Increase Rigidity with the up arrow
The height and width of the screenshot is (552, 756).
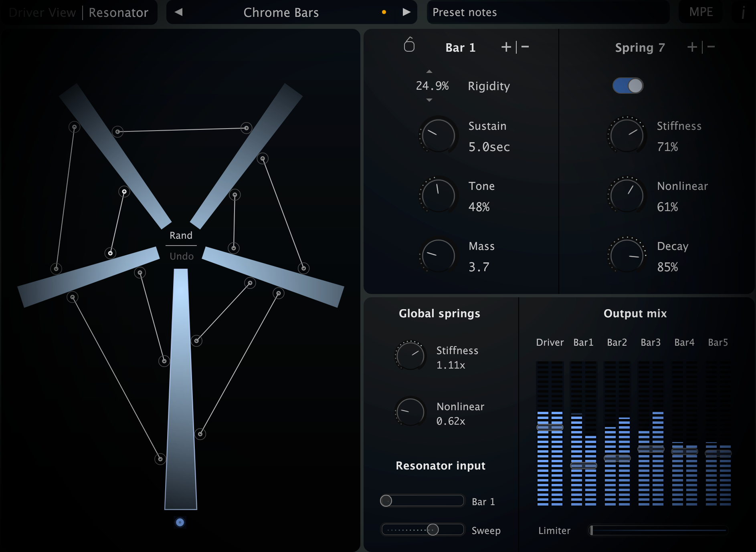pos(429,72)
